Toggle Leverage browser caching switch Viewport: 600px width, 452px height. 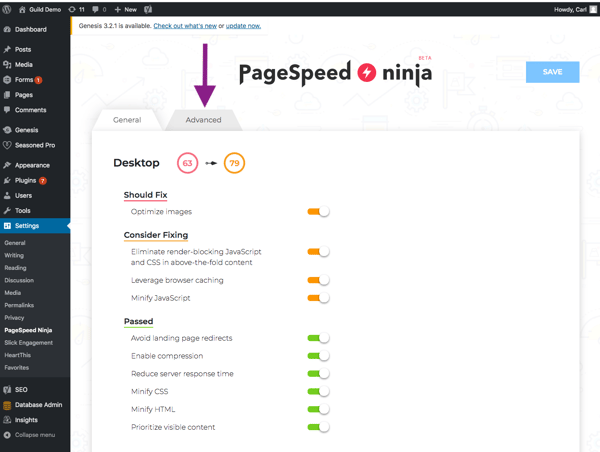318,280
